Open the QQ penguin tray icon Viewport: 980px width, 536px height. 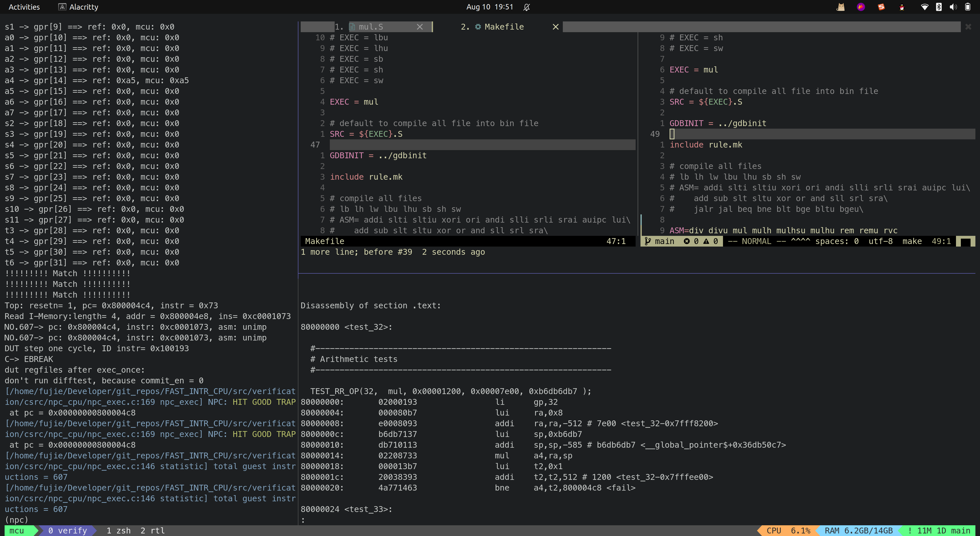[902, 7]
